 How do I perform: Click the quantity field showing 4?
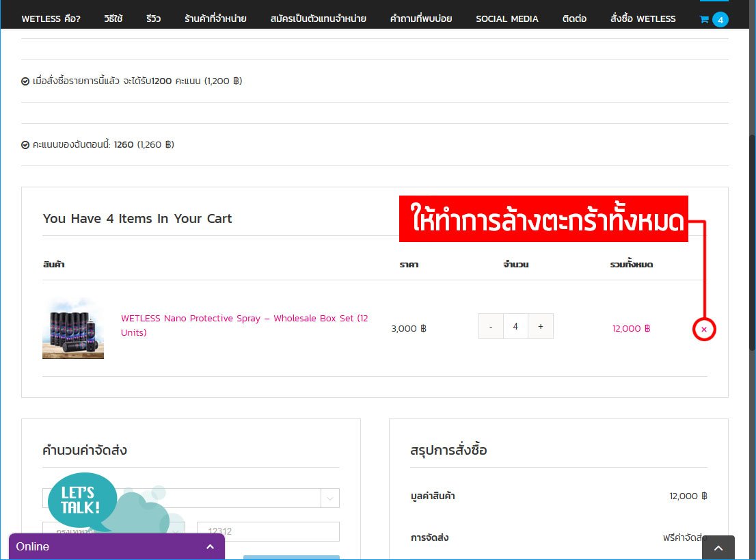pyautogui.click(x=515, y=327)
